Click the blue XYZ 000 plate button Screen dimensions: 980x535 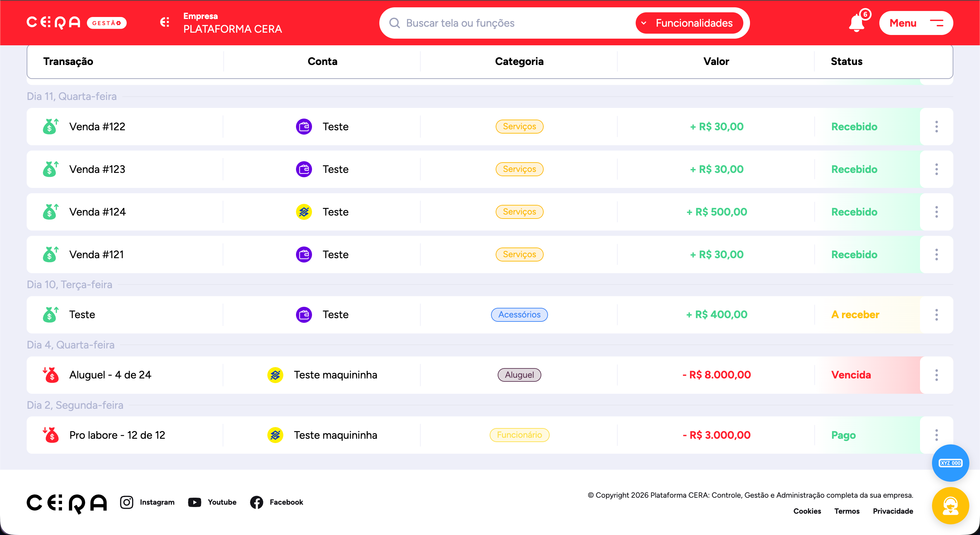point(950,463)
